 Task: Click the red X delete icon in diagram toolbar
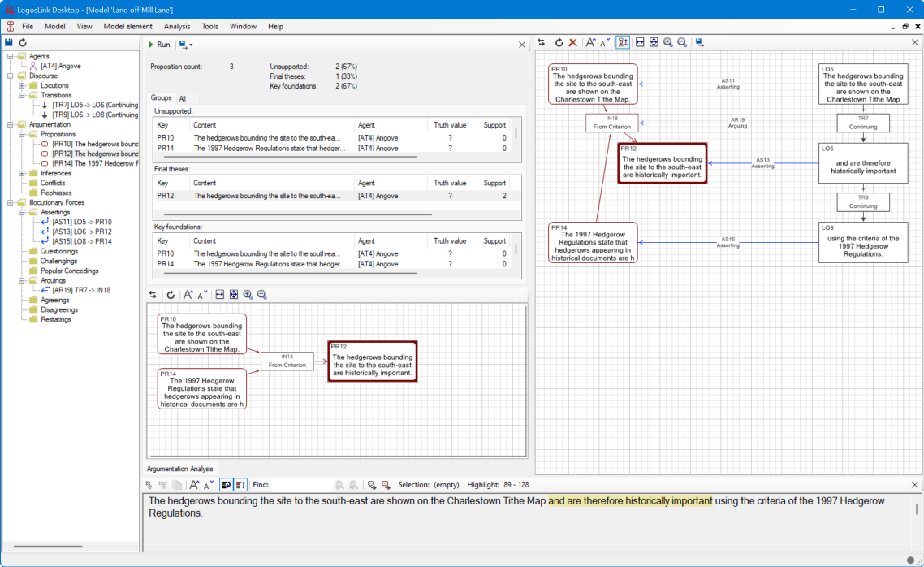point(572,42)
